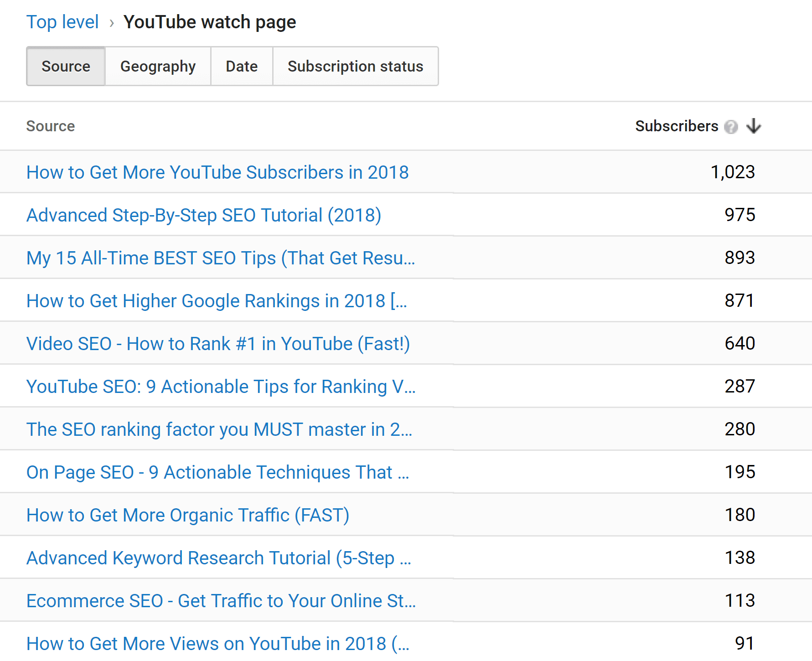
Task: Click the subscriber count 975
Action: 740,215
